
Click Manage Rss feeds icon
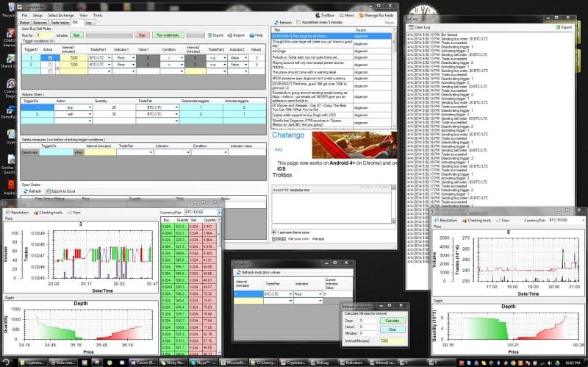point(375,15)
